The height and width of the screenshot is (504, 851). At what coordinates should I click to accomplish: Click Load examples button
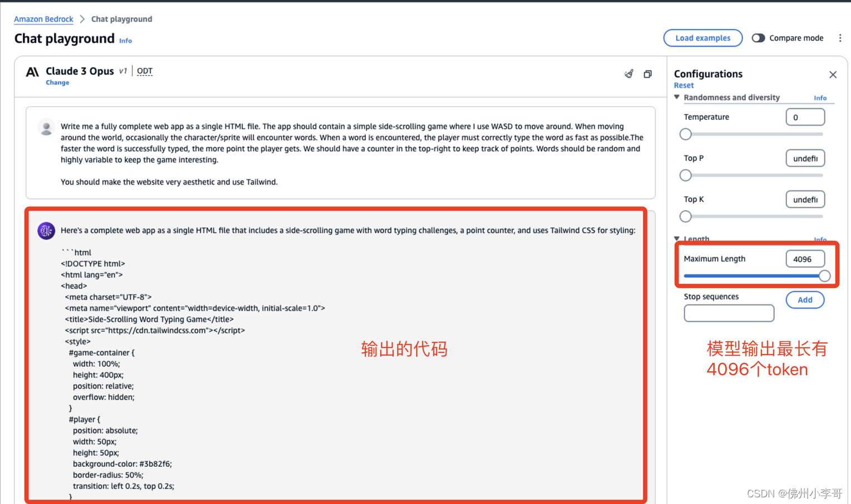point(702,38)
